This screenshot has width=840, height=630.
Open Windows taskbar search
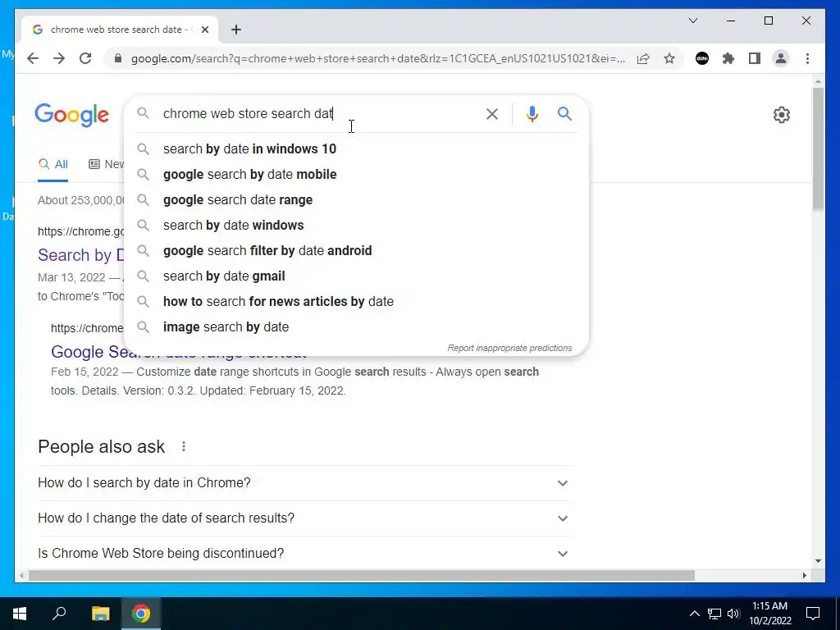point(59,614)
